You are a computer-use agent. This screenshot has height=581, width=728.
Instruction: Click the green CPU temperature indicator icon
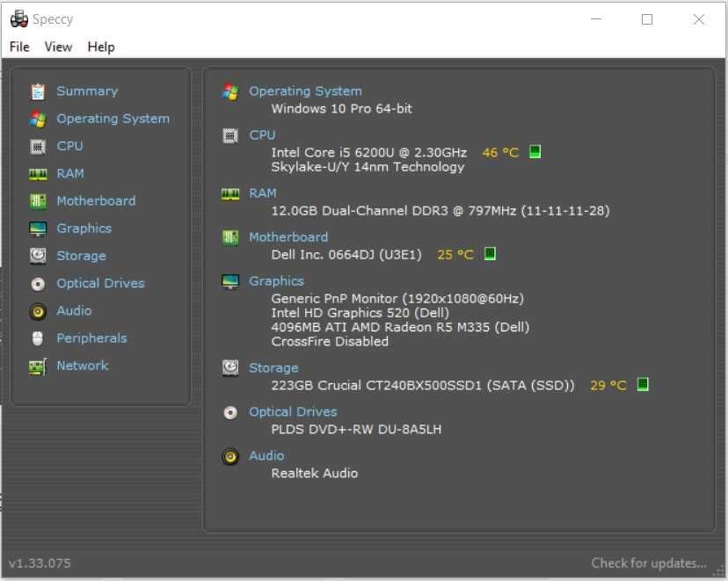tap(535, 152)
